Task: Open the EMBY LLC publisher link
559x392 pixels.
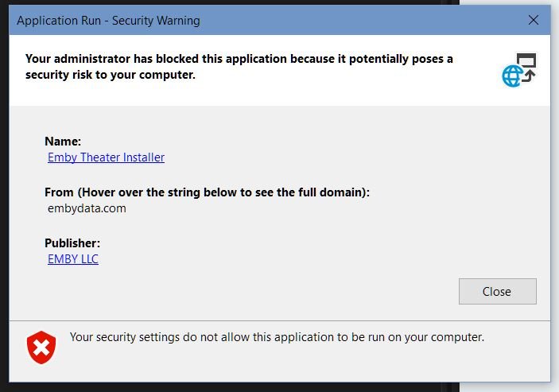Action: pyautogui.click(x=73, y=259)
